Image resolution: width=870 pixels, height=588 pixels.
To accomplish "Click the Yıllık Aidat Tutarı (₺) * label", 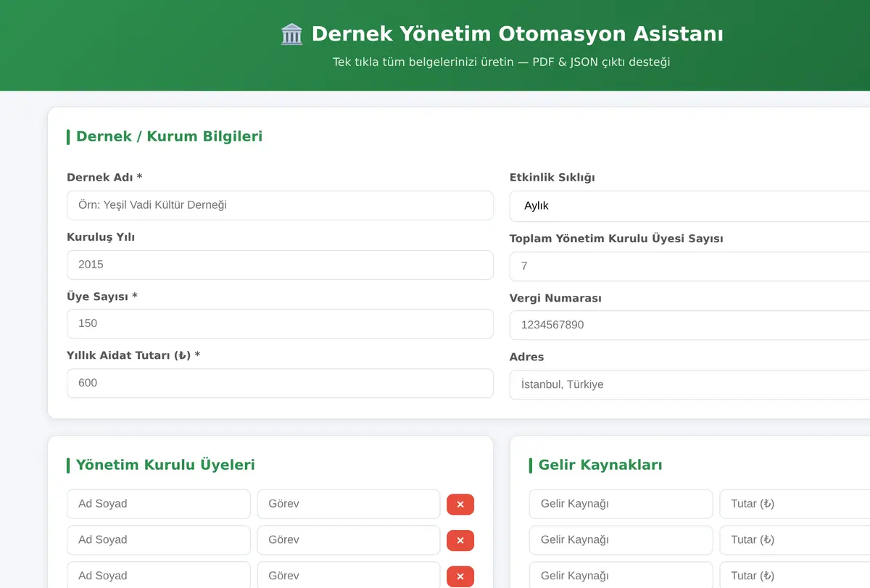I will point(133,355).
